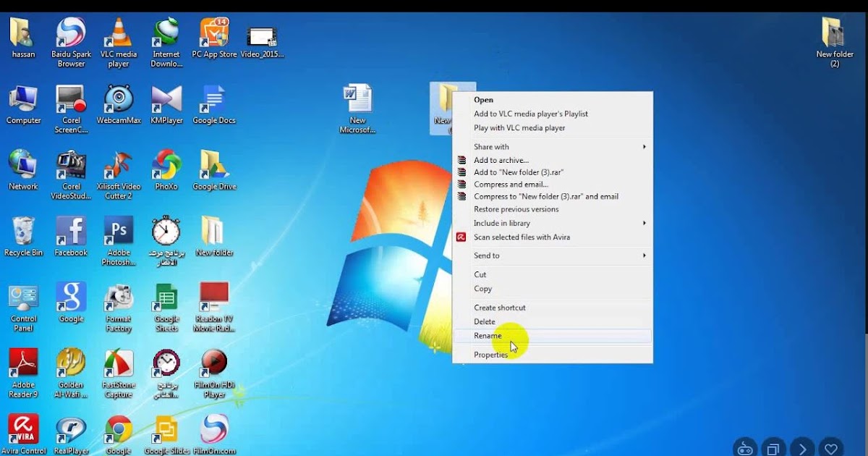Choose Compress and email... option
This screenshot has width=868, height=456.
553,185
